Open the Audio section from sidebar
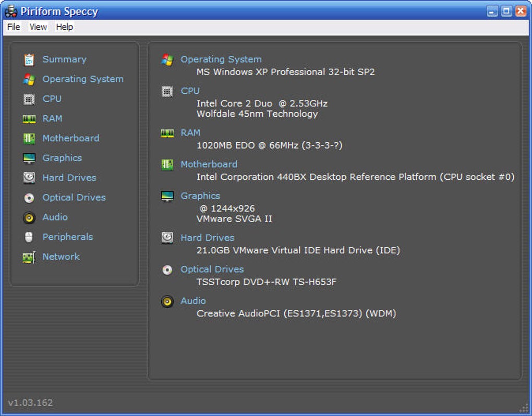Screen dimensions: 532x416 pyautogui.click(x=55, y=217)
